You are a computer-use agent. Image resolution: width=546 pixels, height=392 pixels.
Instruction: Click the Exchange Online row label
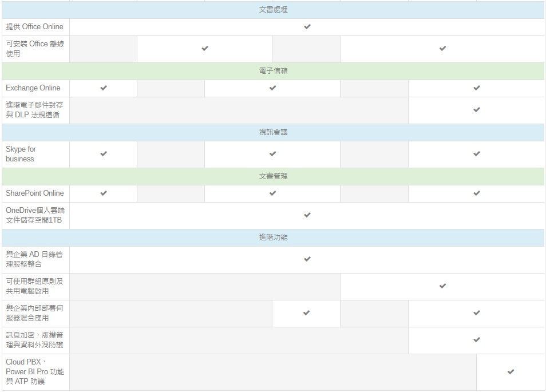pos(33,88)
